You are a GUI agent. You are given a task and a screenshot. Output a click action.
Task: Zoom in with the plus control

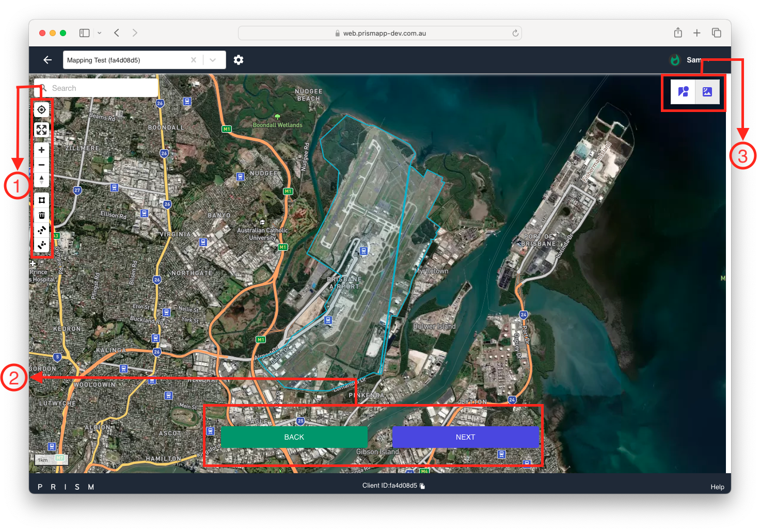tap(42, 150)
